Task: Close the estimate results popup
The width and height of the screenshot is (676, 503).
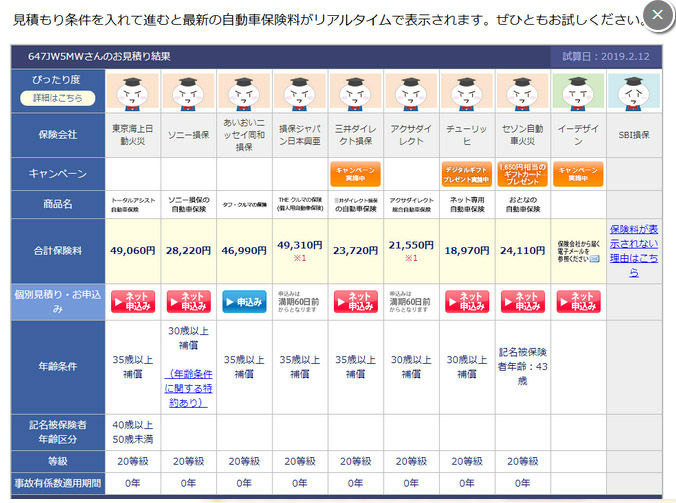Action: (656, 16)
